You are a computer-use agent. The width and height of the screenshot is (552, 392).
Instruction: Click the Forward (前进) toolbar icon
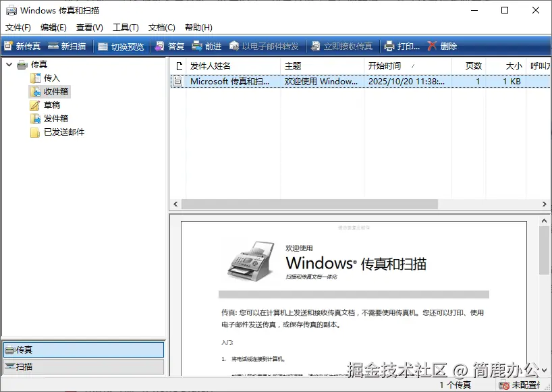tap(197, 46)
